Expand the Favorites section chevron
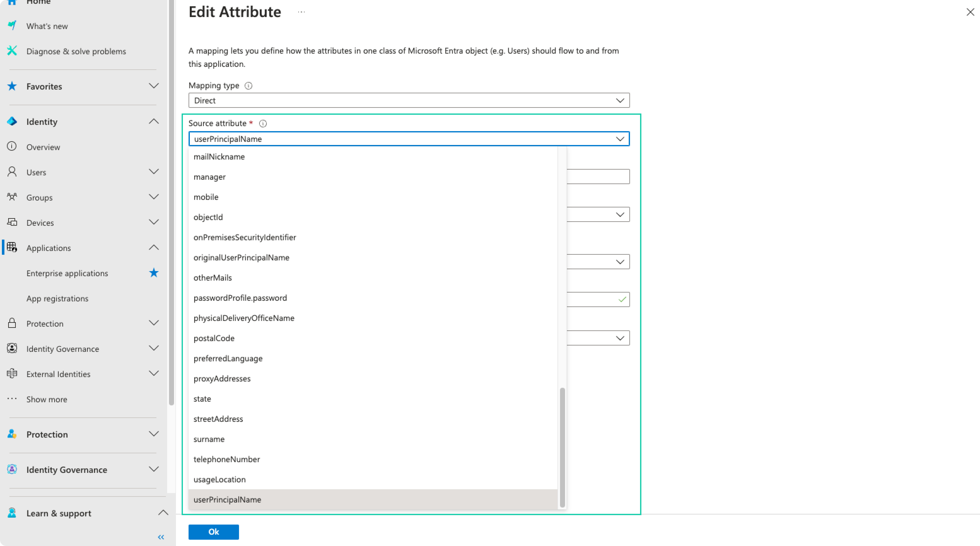 pos(154,86)
